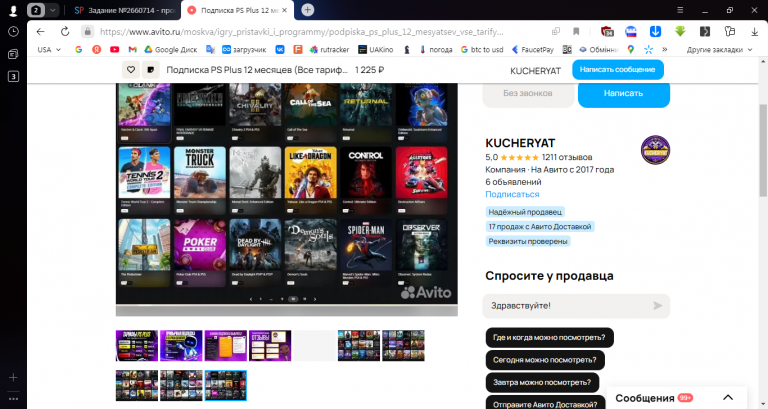This screenshot has width=768, height=409.
Task: Add listing to favorites with heart
Action: (131, 70)
